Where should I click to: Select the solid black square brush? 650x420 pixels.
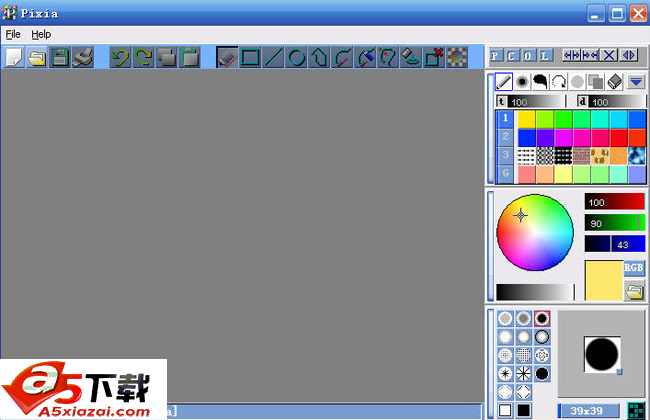click(524, 410)
